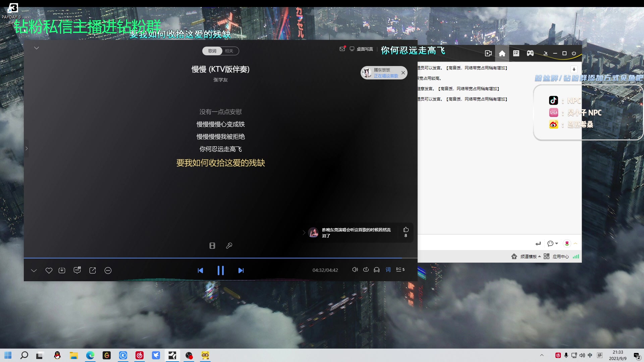The width and height of the screenshot is (644, 362).
Task: Open the video clip icon below lyrics
Action: click(x=212, y=246)
